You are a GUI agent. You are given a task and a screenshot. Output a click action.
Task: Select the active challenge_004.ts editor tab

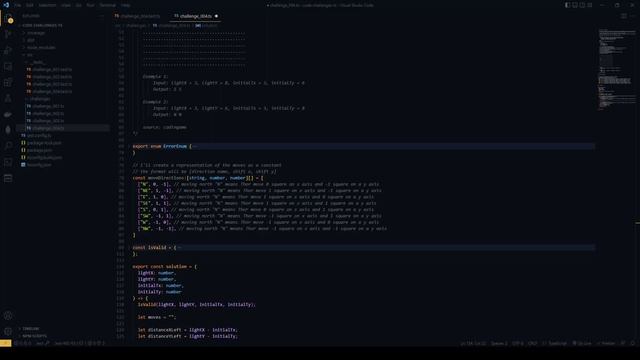[x=196, y=16]
